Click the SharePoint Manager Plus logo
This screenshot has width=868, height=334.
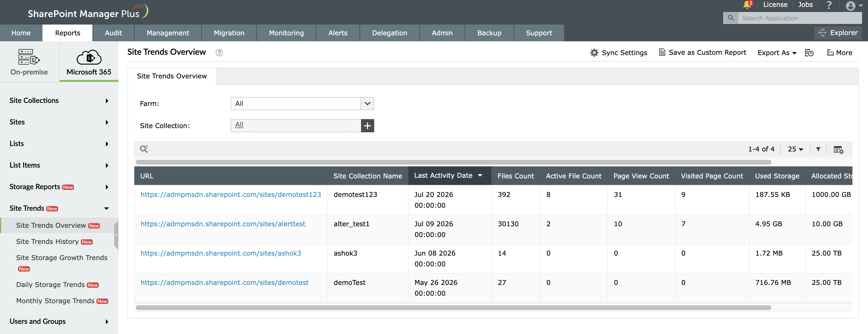pyautogui.click(x=88, y=12)
